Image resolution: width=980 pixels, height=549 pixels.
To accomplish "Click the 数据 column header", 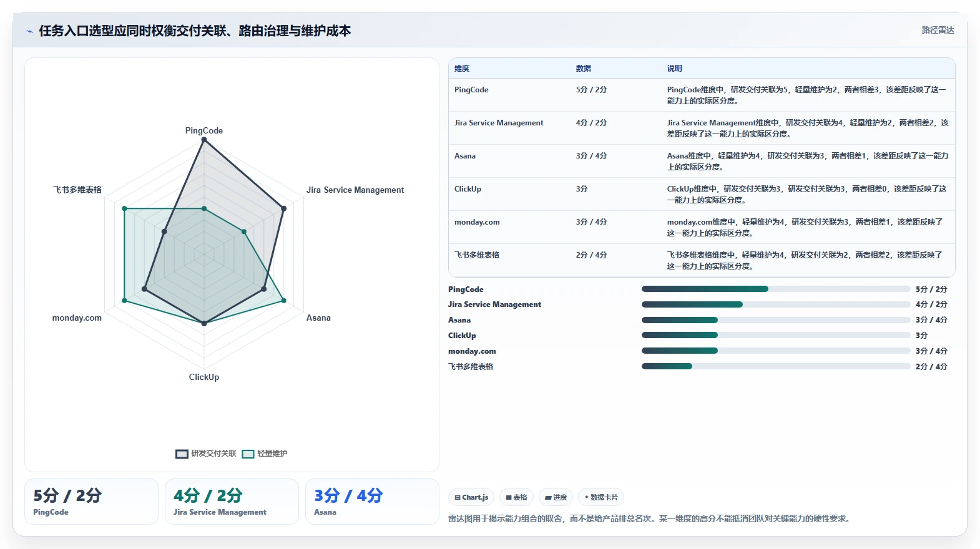I will click(x=584, y=69).
